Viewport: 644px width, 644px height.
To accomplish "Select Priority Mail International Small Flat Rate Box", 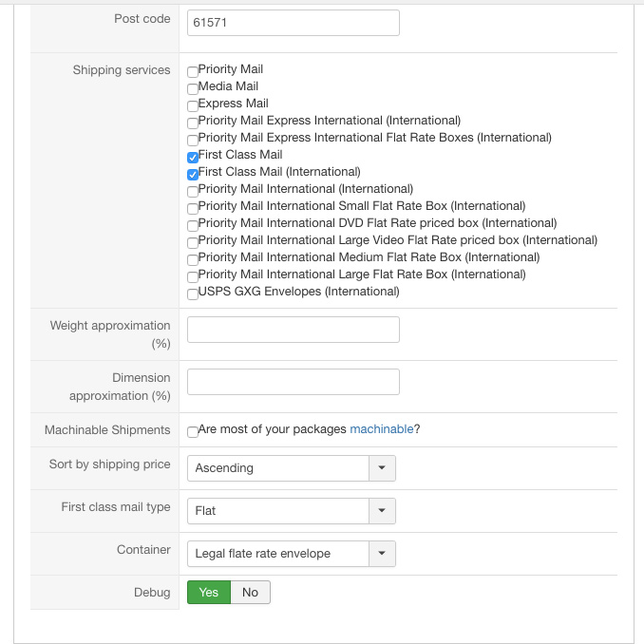I will 193,208.
